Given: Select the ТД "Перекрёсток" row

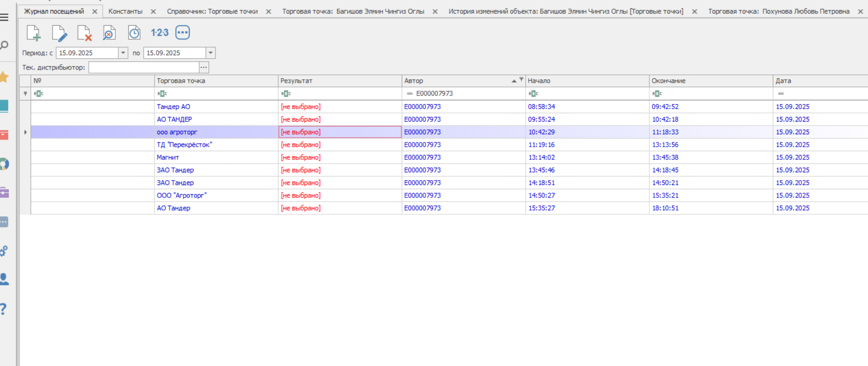Looking at the screenshot, I should point(449,145).
